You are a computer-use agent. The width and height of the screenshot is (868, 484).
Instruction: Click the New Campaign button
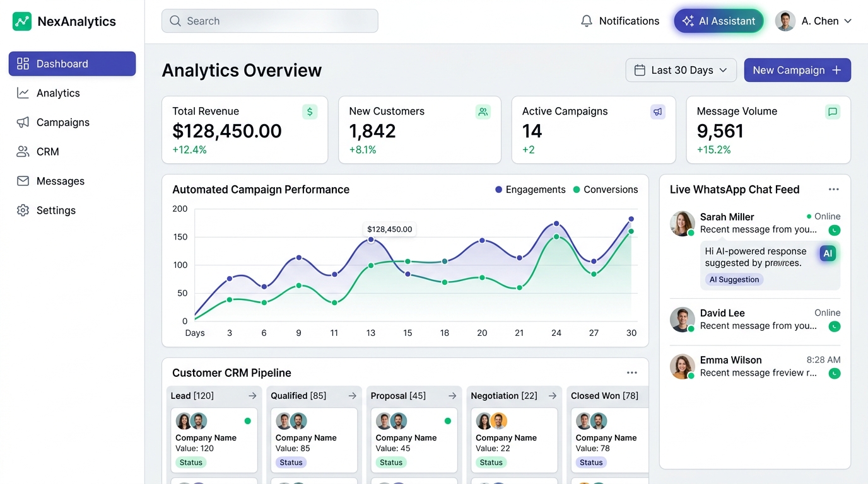pyautogui.click(x=797, y=70)
